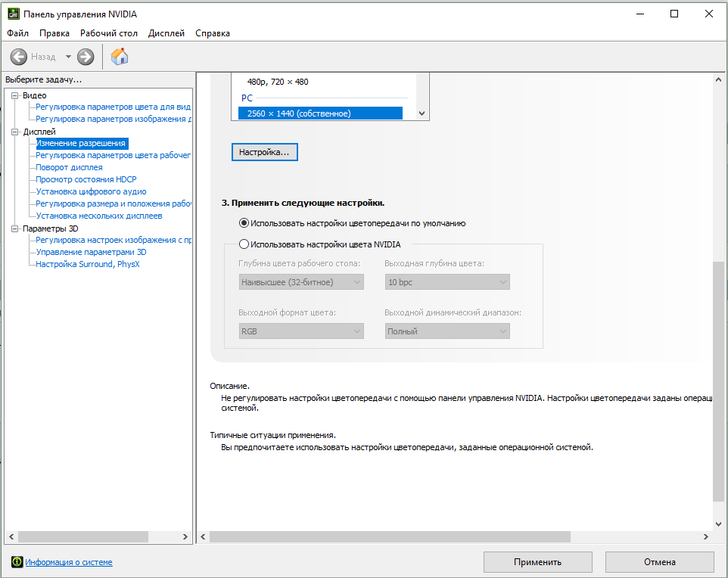Open Управление параметрами 3D task

tap(92, 252)
